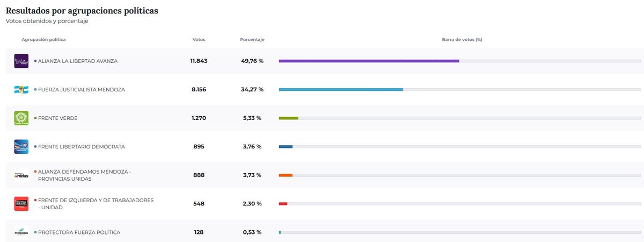Click the purple dot beside Libertad Avanza
Screen dimensions: 644x242
click(35, 61)
